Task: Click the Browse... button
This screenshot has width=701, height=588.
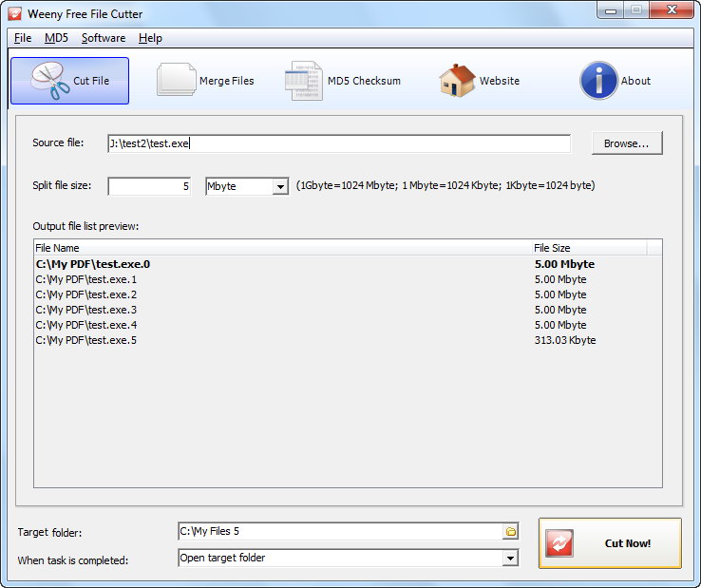Action: (x=627, y=143)
